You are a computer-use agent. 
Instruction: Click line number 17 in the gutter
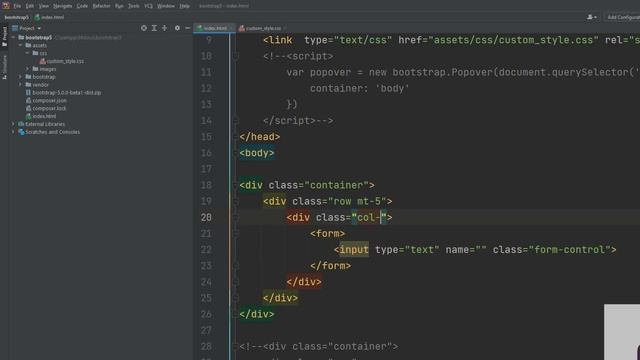click(x=206, y=169)
